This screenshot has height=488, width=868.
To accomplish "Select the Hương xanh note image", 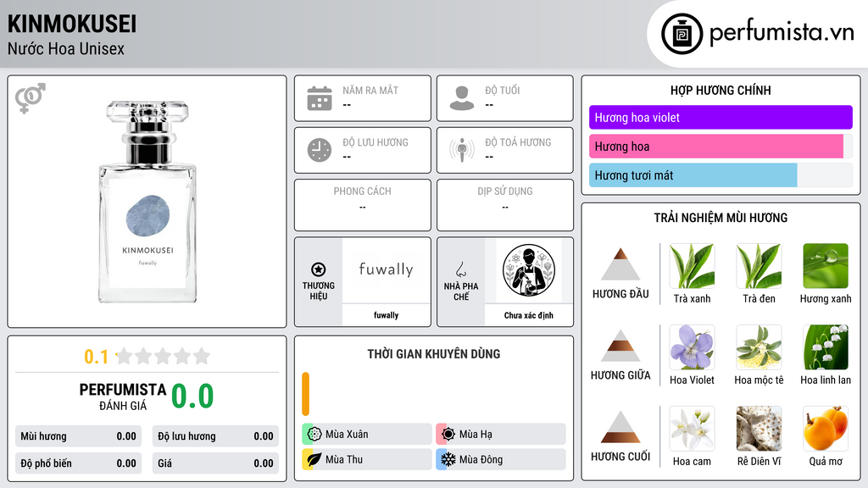I will click(826, 266).
